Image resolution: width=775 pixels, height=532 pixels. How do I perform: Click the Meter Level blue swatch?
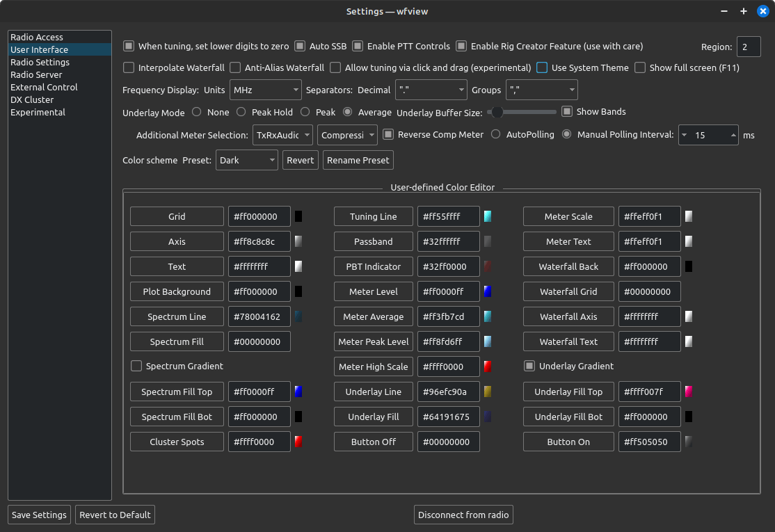[x=488, y=291]
